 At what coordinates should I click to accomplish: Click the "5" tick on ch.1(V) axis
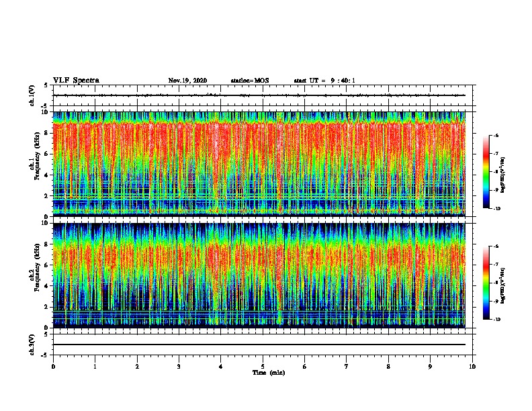(46, 85)
